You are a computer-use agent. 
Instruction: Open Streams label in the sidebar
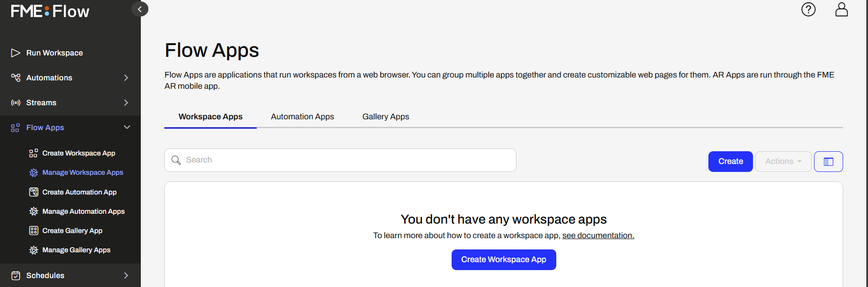coord(41,102)
